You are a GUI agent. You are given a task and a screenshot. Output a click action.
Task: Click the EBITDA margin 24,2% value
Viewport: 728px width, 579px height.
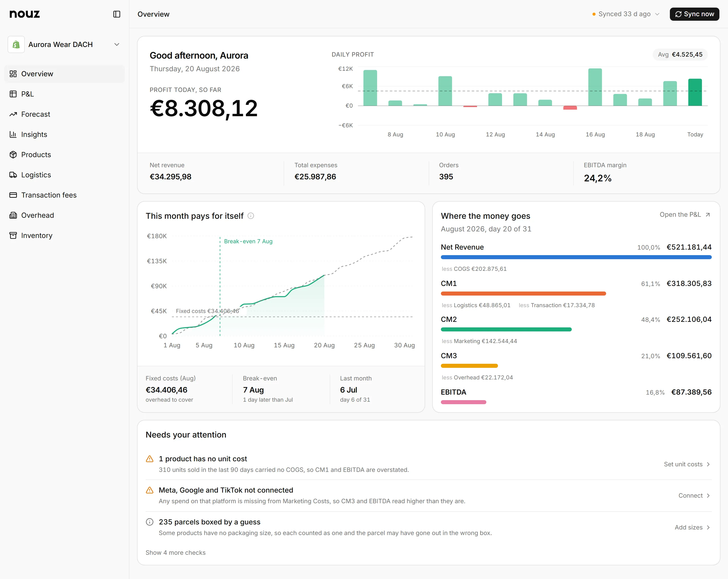coord(598,178)
